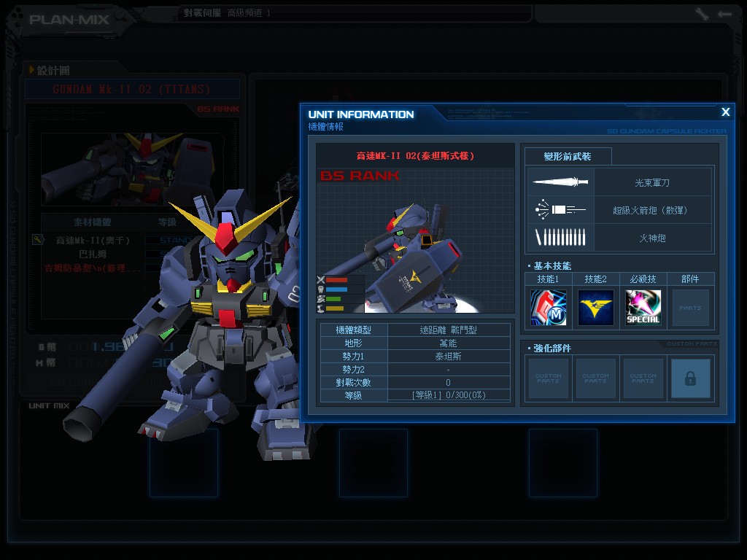Select material unit 高達Mk-II(奧干)
This screenshot has height=560, width=747.
tap(93, 241)
